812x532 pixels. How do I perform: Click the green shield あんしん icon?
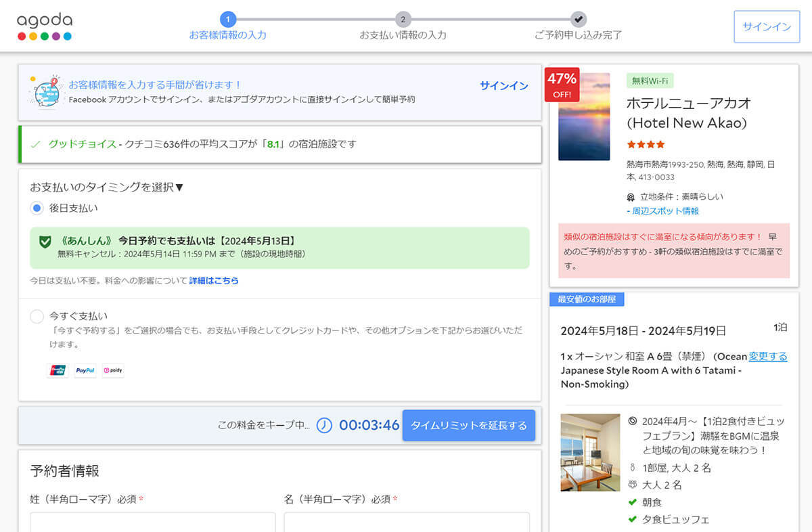(45, 242)
